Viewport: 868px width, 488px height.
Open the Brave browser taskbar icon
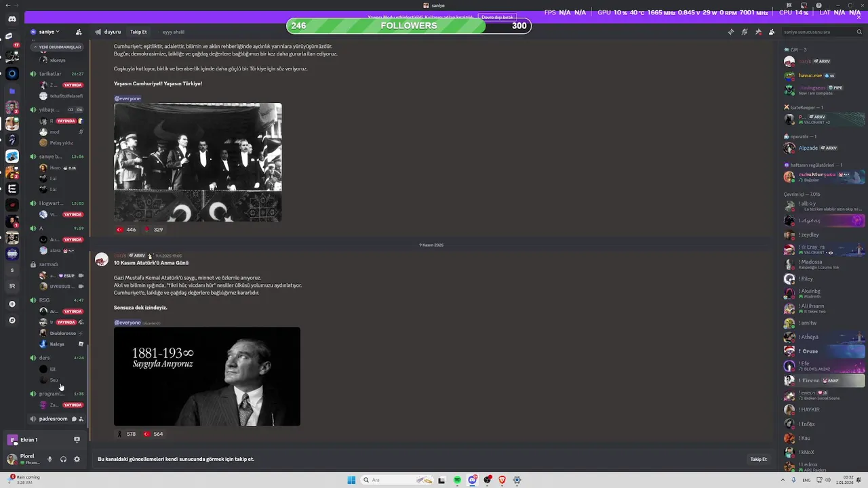point(502,480)
